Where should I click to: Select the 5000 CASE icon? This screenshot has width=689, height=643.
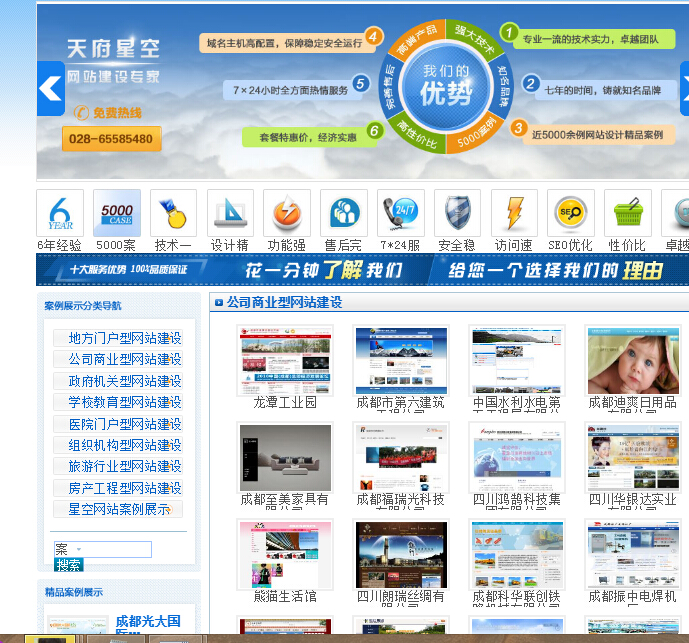point(117,213)
